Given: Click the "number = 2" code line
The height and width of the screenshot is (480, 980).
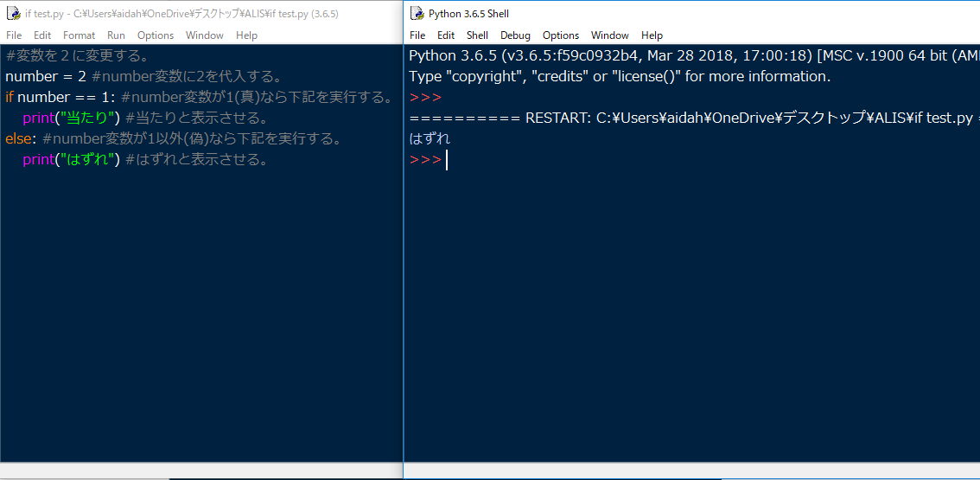Looking at the screenshot, I should click(x=45, y=76).
